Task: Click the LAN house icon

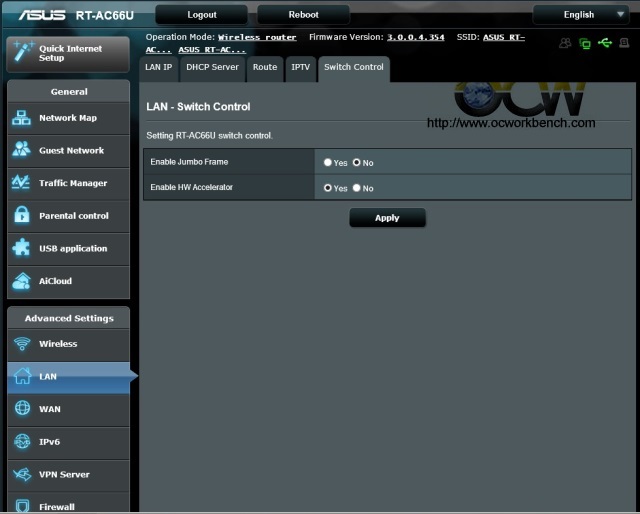Action: click(22, 376)
